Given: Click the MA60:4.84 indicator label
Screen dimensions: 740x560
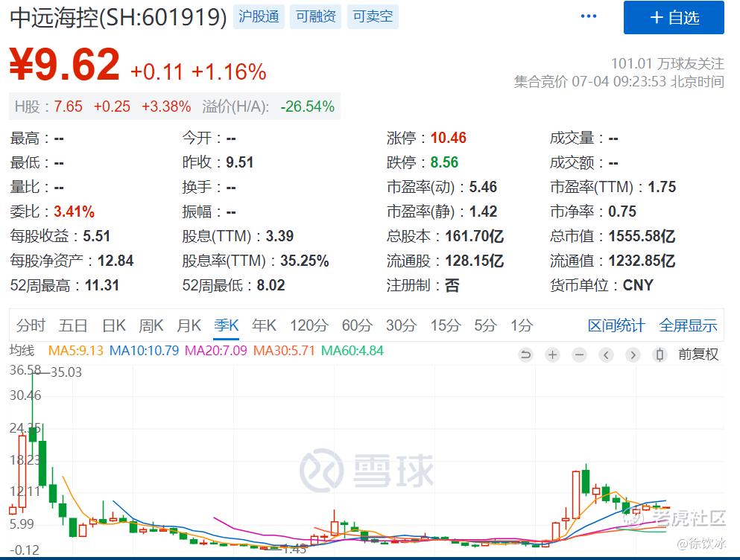Looking at the screenshot, I should click(x=352, y=351).
